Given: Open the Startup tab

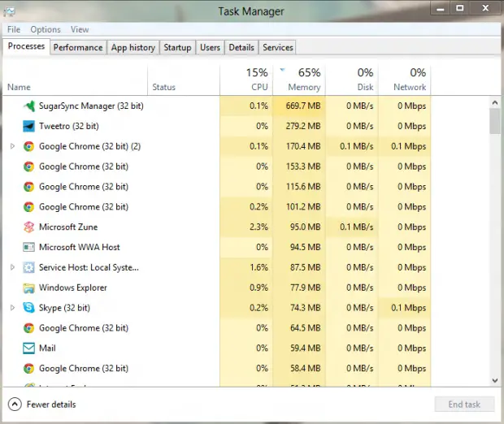Looking at the screenshot, I should 177,48.
